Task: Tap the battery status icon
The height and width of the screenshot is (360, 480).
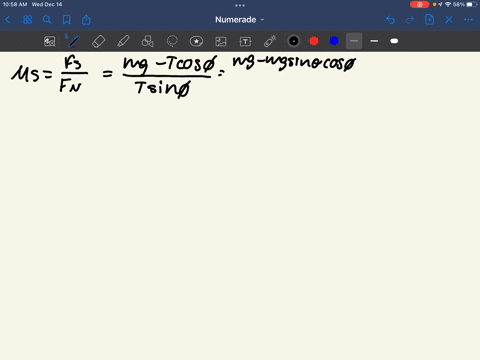Action: 472,4
